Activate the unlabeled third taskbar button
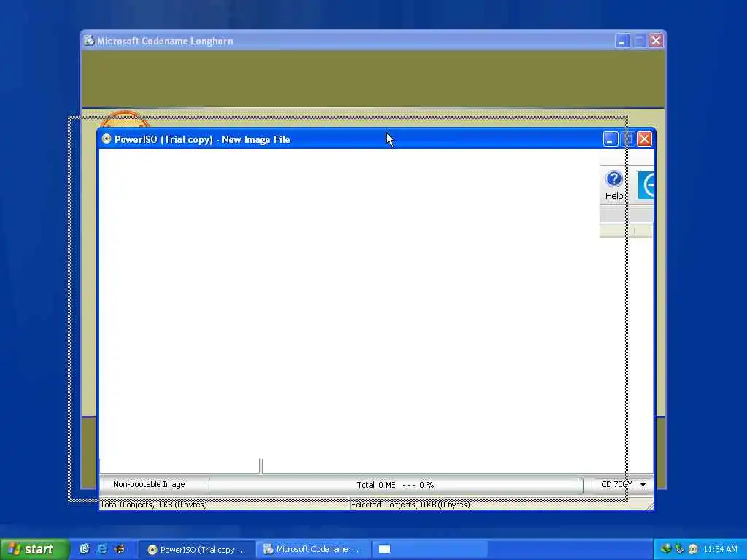The width and height of the screenshot is (747, 560). point(430,550)
